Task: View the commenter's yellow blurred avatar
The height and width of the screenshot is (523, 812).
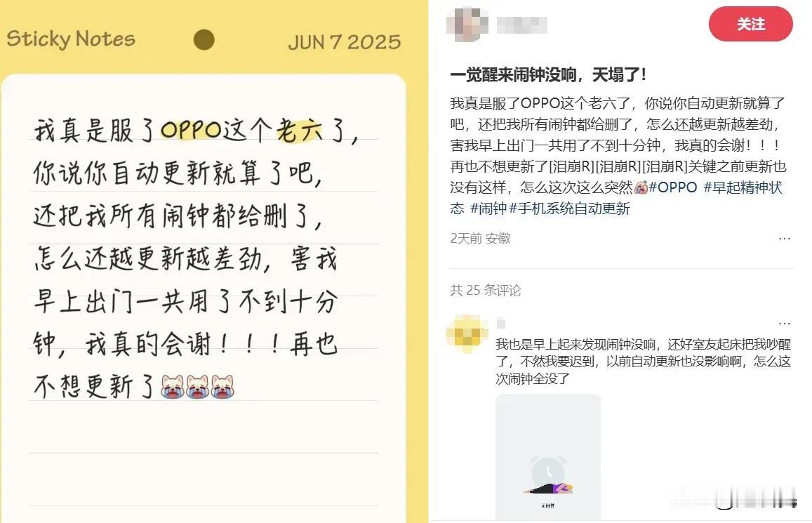Action: [x=467, y=334]
